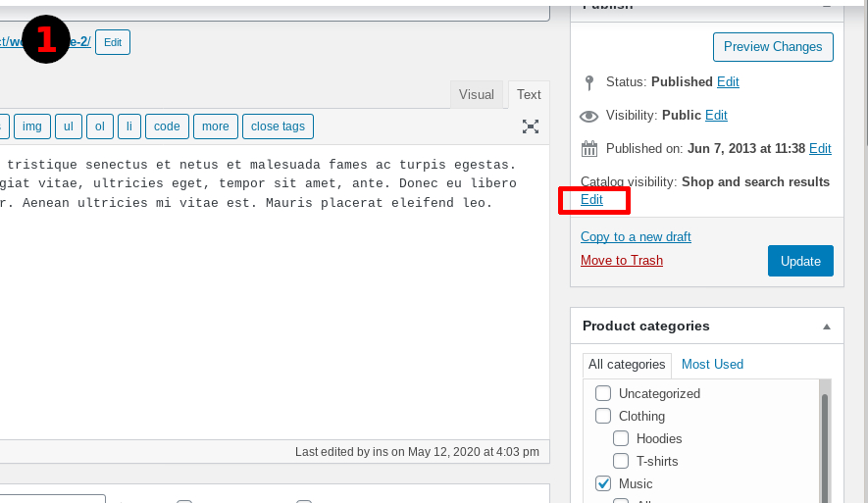The width and height of the screenshot is (868, 503).
Task: Click Move to Trash link
Action: (622, 261)
